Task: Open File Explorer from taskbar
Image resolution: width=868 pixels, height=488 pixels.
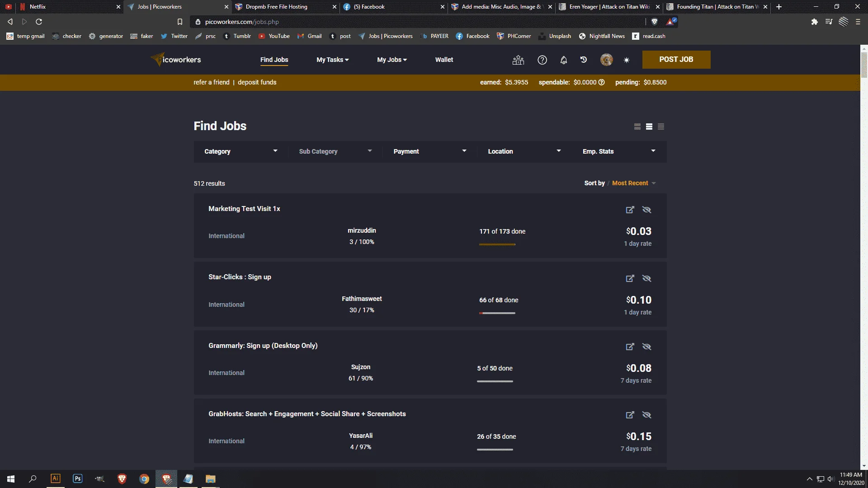Action: (x=211, y=479)
